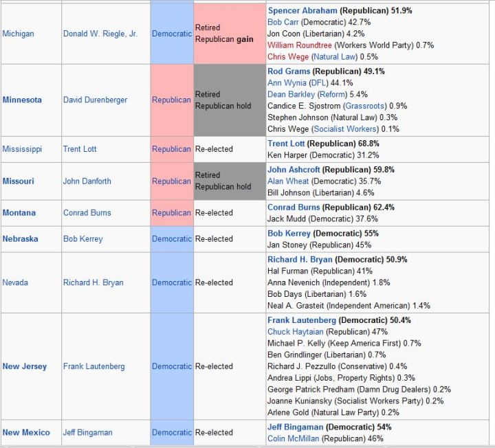Go to the Mississippi state link
495x448 pixels.
22,149
